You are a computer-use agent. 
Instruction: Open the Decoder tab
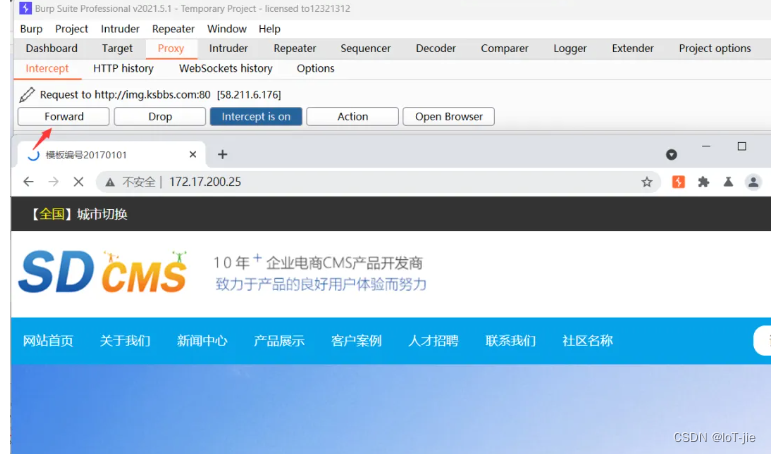(x=436, y=48)
